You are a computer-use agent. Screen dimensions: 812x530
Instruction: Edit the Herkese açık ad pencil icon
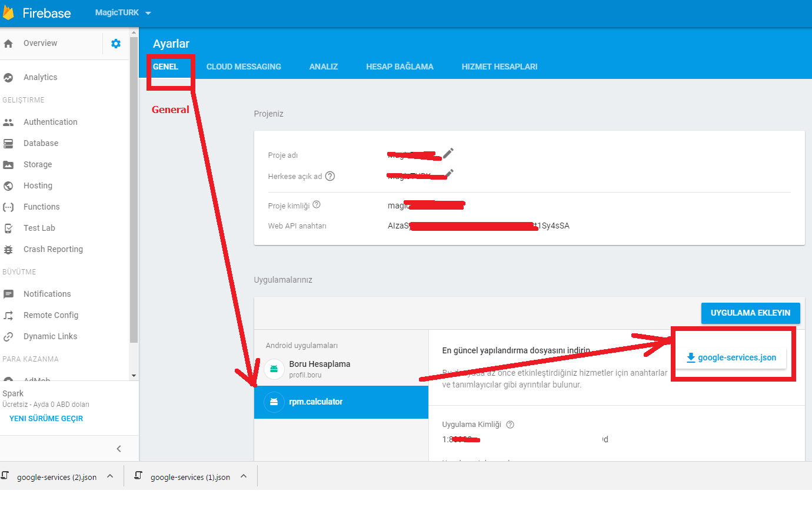pyautogui.click(x=450, y=173)
